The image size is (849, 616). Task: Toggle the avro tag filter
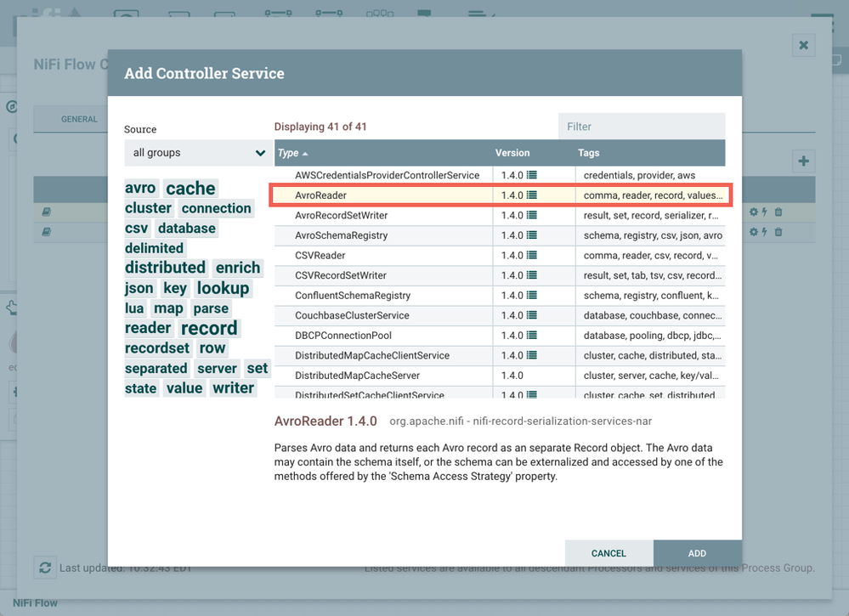(x=140, y=188)
